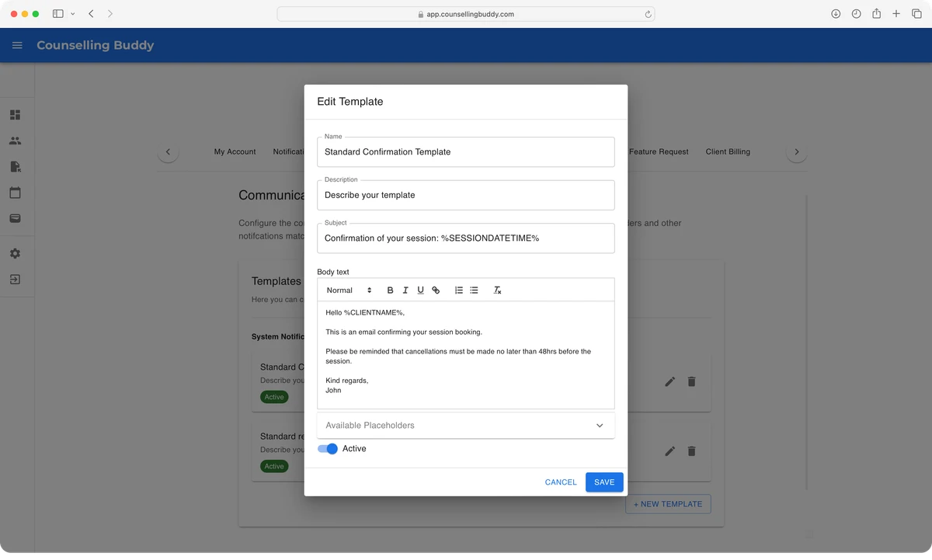Open the hamburger navigation menu
932x560 pixels.
(17, 46)
